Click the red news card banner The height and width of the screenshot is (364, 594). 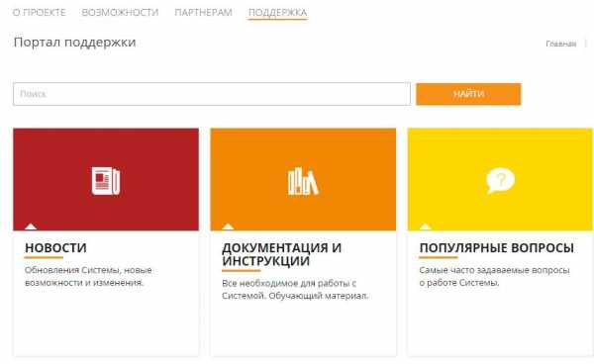coord(106,179)
